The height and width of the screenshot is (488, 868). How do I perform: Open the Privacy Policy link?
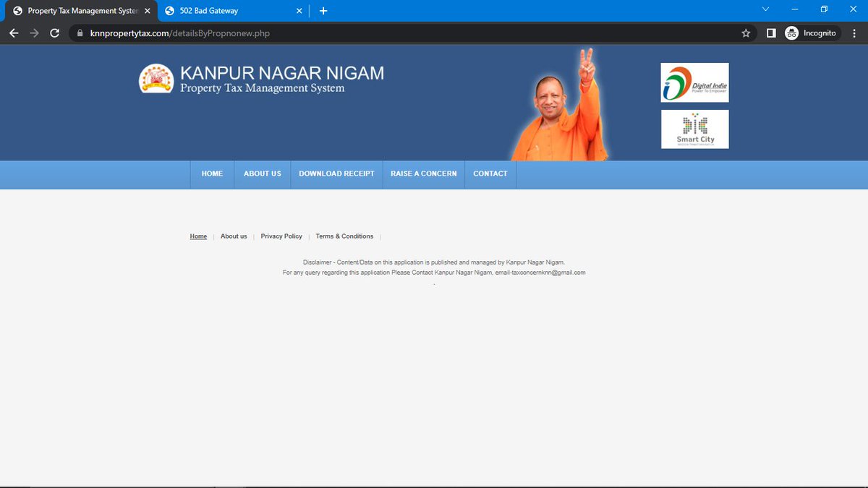click(281, 236)
